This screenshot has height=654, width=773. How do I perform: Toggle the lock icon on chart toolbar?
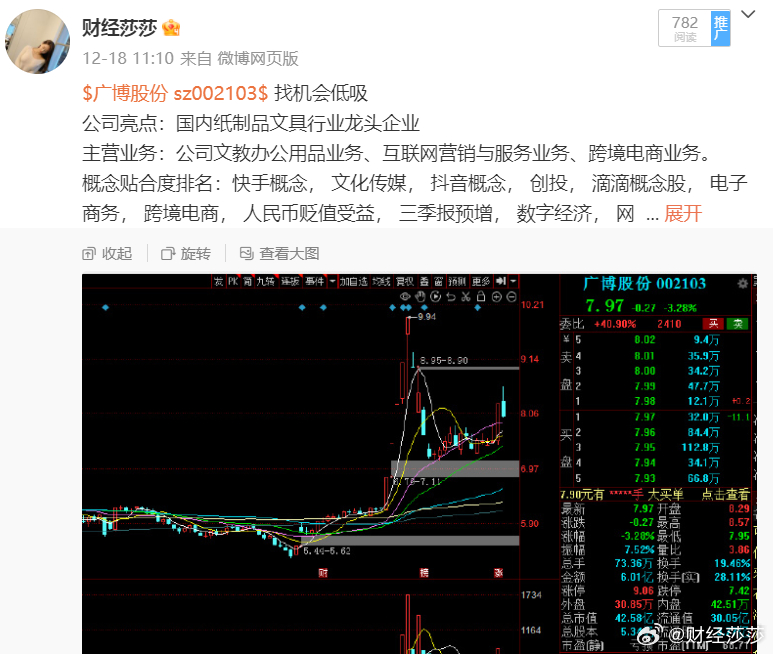[481, 297]
